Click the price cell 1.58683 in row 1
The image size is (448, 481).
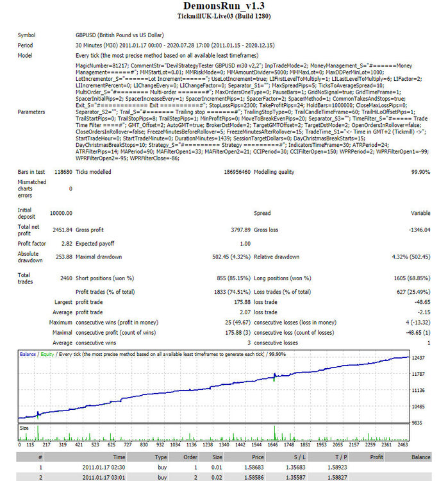[254, 468]
